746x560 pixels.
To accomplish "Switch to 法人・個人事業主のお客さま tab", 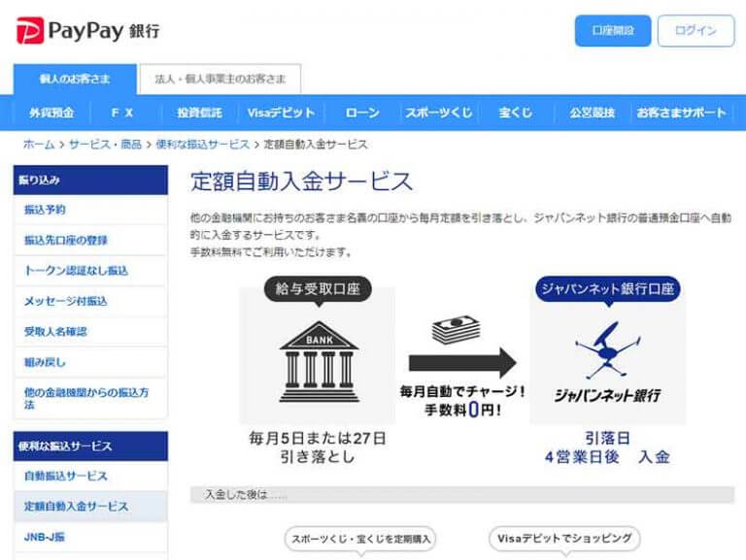I will click(x=220, y=79).
